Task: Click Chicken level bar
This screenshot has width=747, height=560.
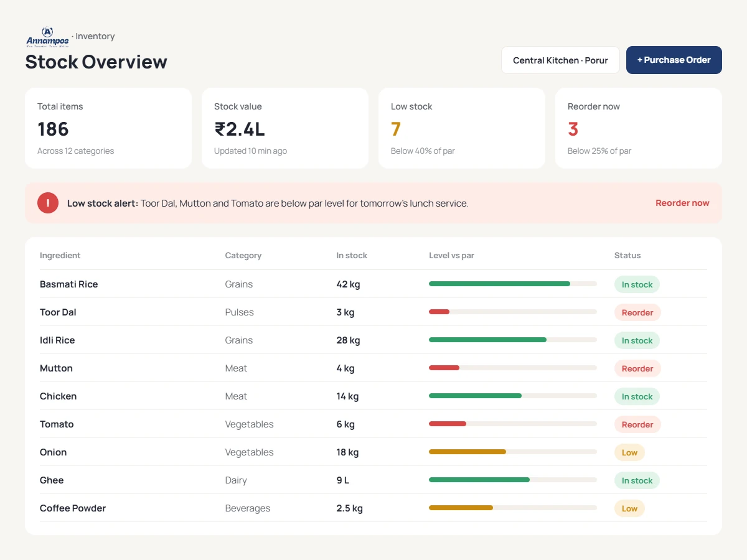Action: pos(513,396)
